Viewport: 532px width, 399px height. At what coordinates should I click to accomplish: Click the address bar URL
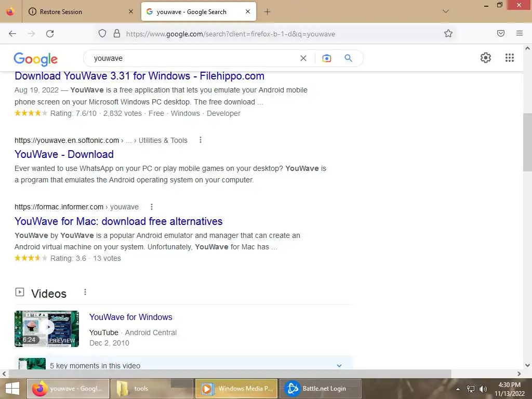coord(231,34)
